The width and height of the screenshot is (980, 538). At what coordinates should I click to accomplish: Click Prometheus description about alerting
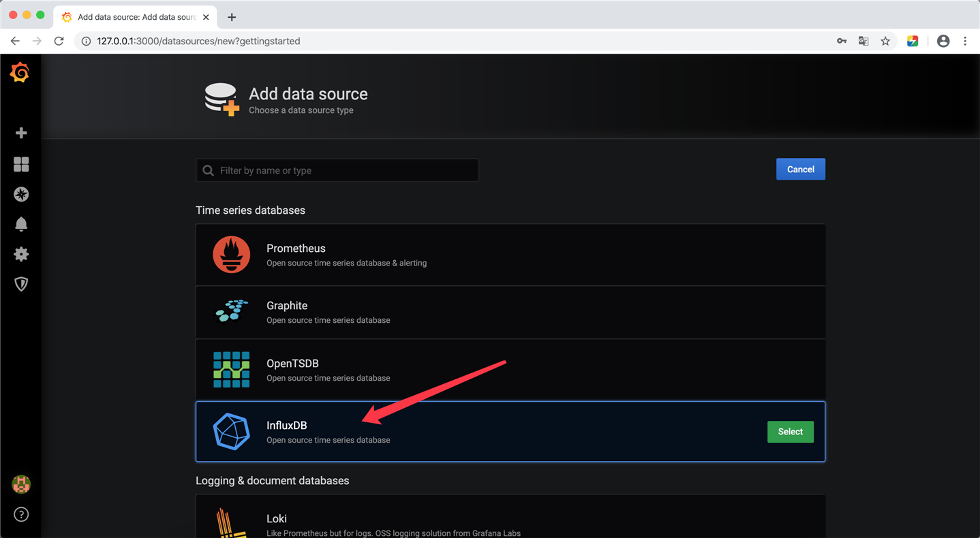tap(346, 263)
